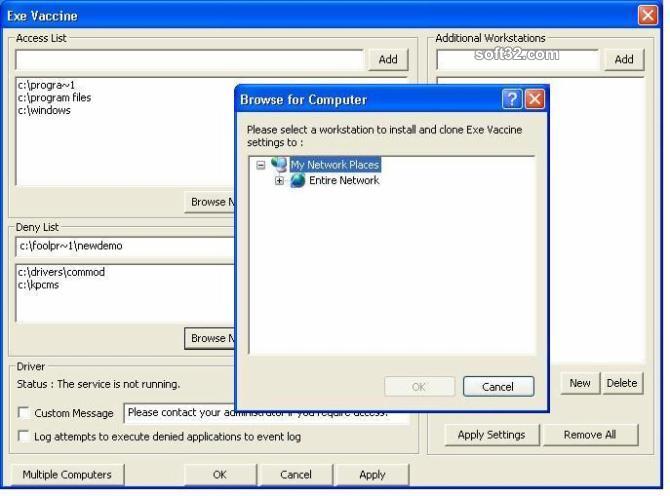Select c:\progra~1 in Access List
The width and height of the screenshot is (670, 496).
[47, 85]
